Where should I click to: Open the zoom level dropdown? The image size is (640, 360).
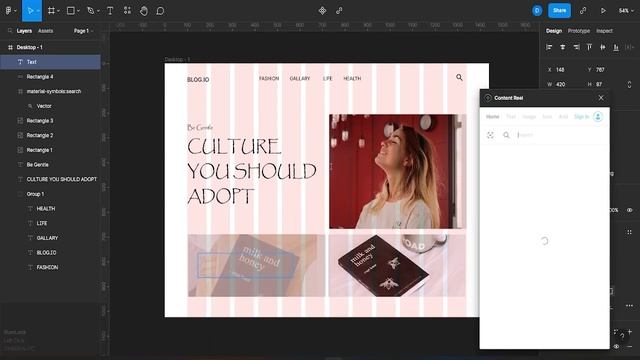click(626, 11)
